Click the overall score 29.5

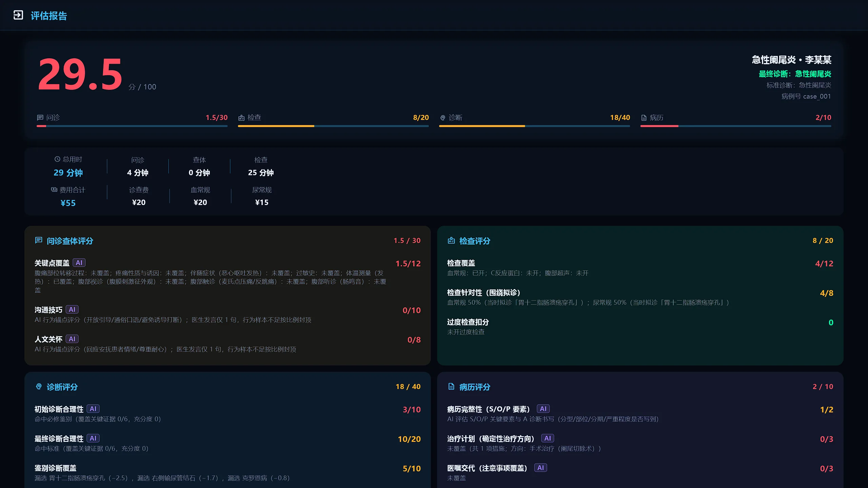pyautogui.click(x=80, y=74)
